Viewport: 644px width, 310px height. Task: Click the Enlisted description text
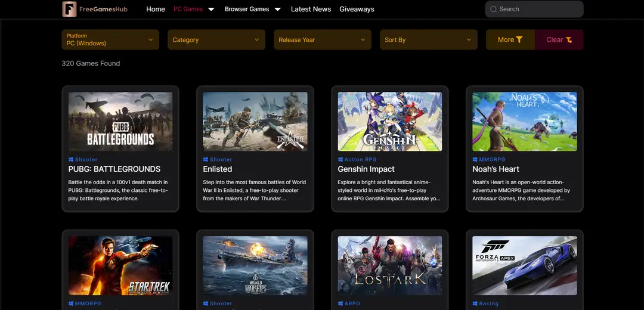click(254, 190)
